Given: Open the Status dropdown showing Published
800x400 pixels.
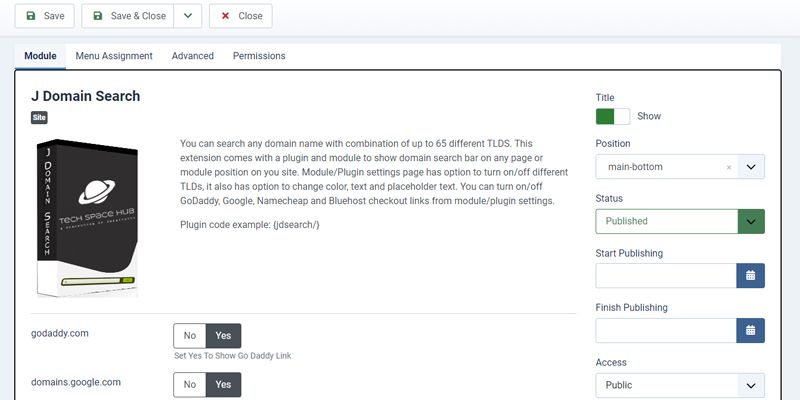Looking at the screenshot, I should pos(680,221).
